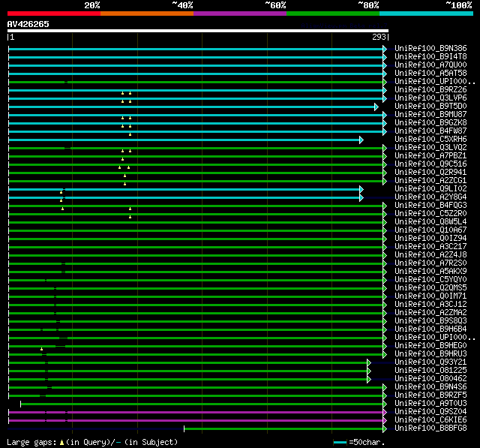The image size is (480, 448).
Task: Select the UniRef100_B9S8Q3 label
Action: coord(430,321)
